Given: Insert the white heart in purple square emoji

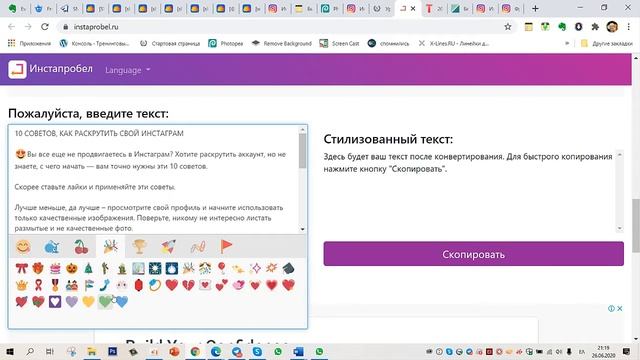Looking at the screenshot, I should [55, 302].
